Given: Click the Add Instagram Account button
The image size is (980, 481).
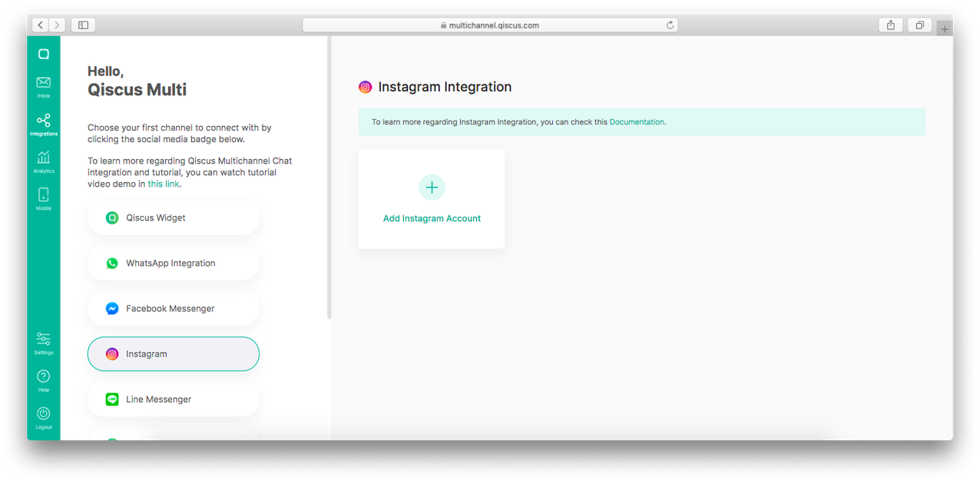Looking at the screenshot, I should coord(432,217).
